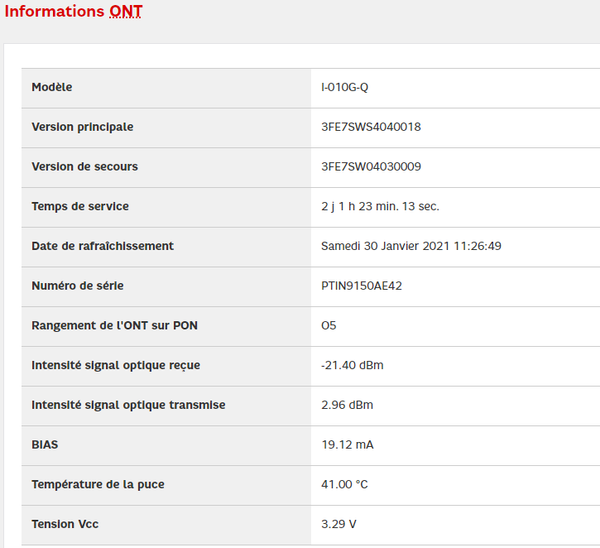This screenshot has width=600, height=548.
Task: Click serial number PTIN9150AE42
Action: click(362, 286)
